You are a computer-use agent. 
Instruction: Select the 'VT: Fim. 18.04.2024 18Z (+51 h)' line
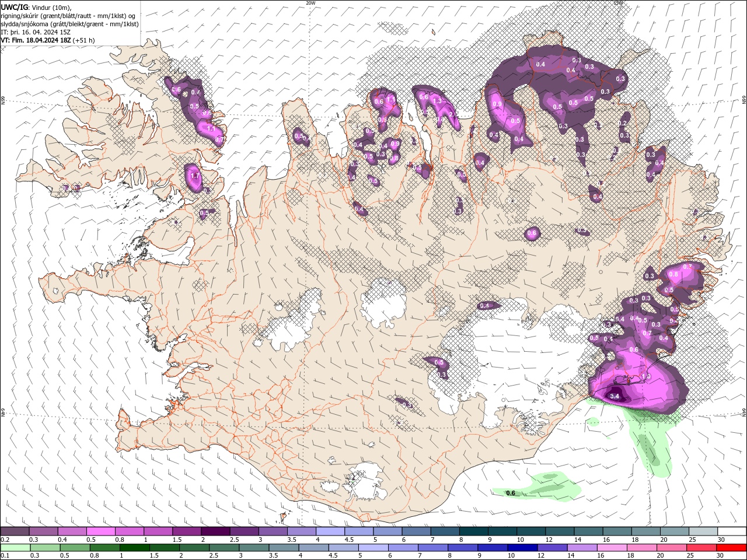point(48,40)
